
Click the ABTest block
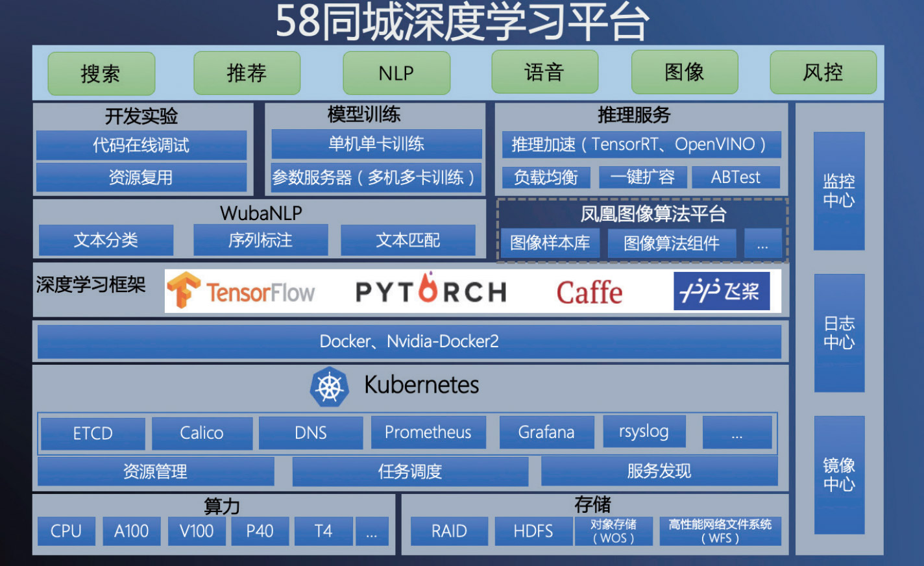coord(736,177)
